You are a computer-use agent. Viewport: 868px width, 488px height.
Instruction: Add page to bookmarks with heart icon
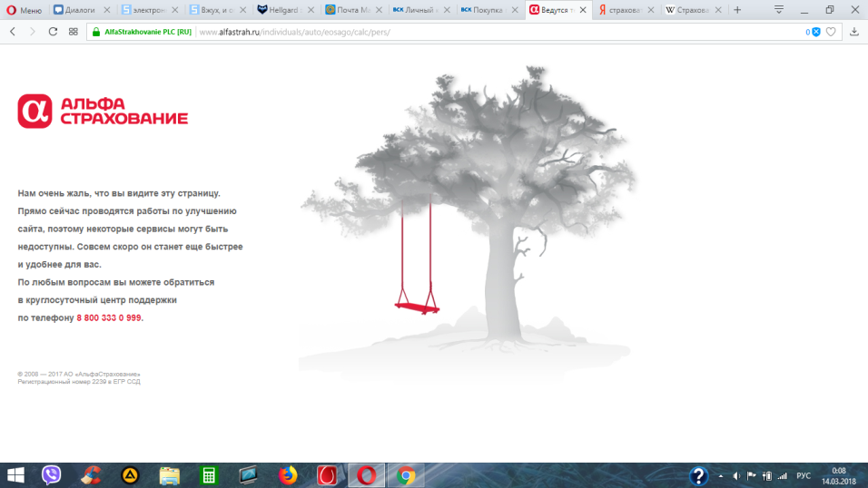(830, 32)
